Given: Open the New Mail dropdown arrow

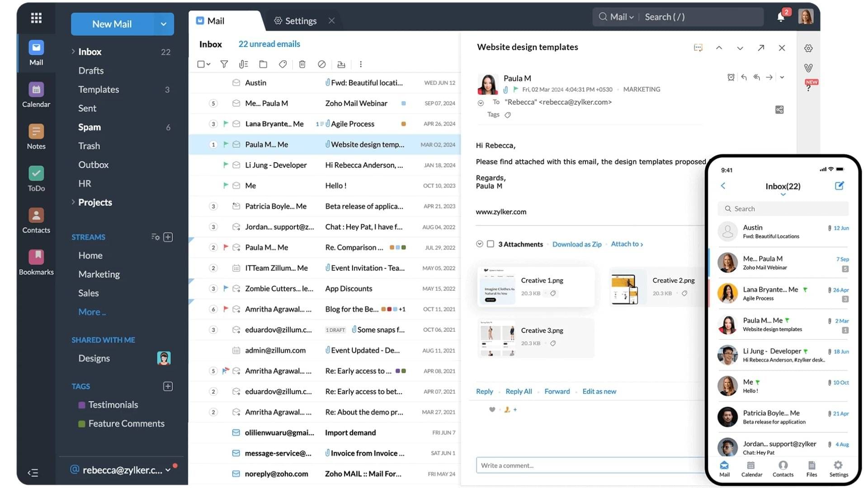Looking at the screenshot, I should 163,24.
